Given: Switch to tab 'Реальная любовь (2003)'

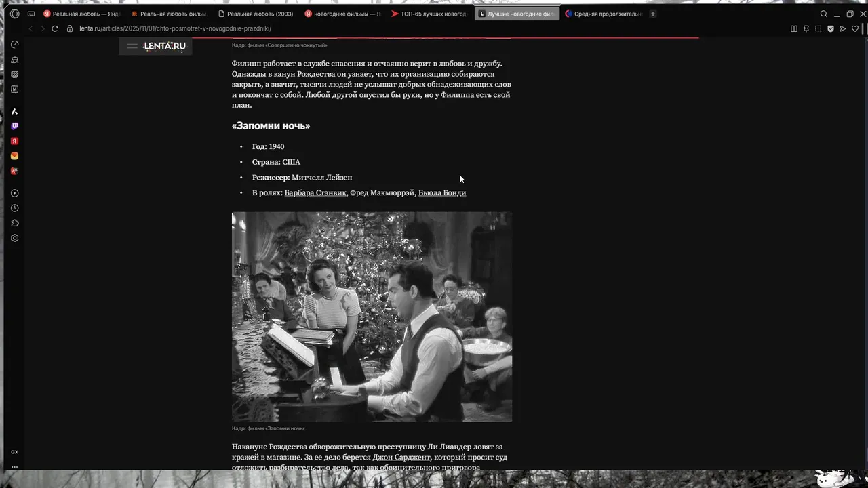Looking at the screenshot, I should 256,14.
